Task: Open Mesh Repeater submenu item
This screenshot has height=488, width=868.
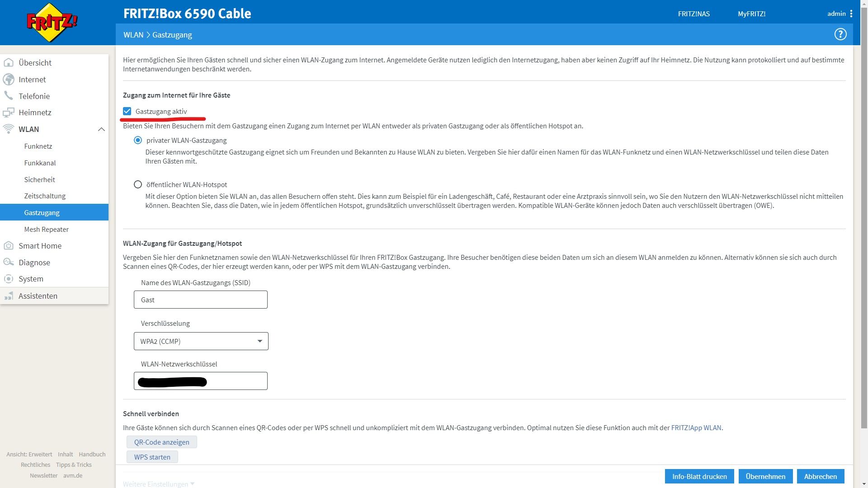Action: click(x=46, y=230)
